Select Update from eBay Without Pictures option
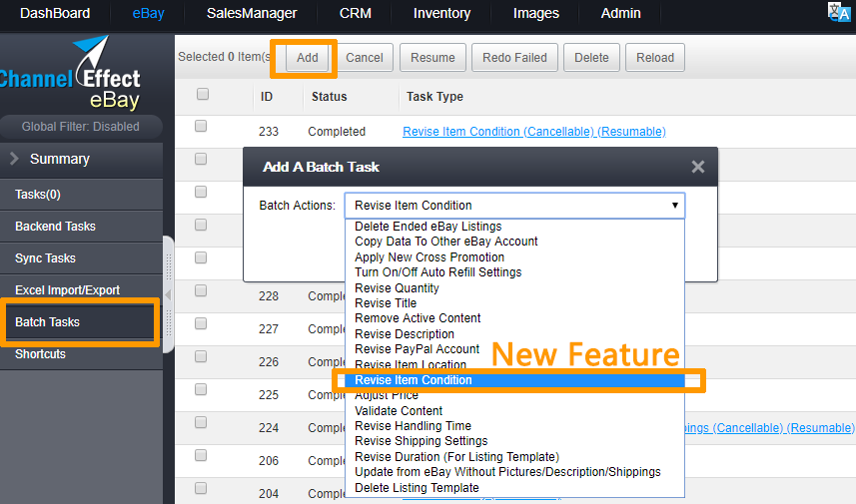Screen dimensions: 856x504 click(x=514, y=472)
